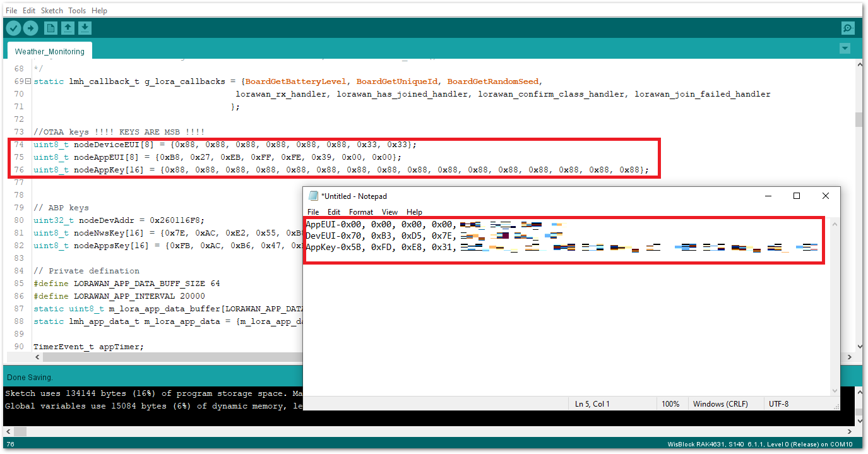Open Arduino Sketch menu
Screen dimensions: 868x454
(52, 11)
